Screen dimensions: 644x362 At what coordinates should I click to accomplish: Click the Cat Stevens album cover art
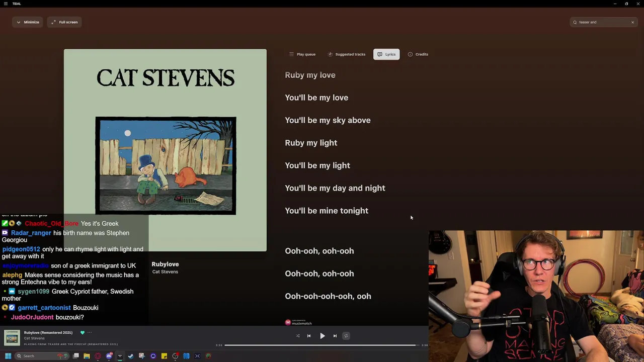coord(165,150)
